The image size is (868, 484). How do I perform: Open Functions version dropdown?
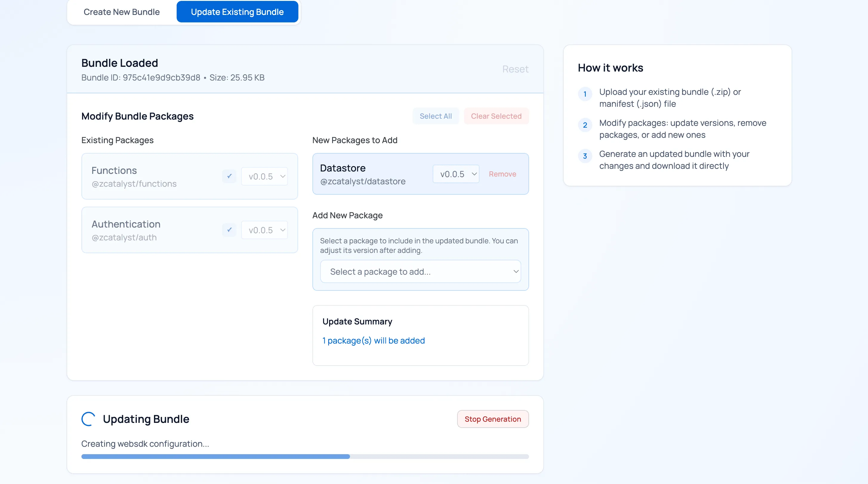click(x=264, y=176)
